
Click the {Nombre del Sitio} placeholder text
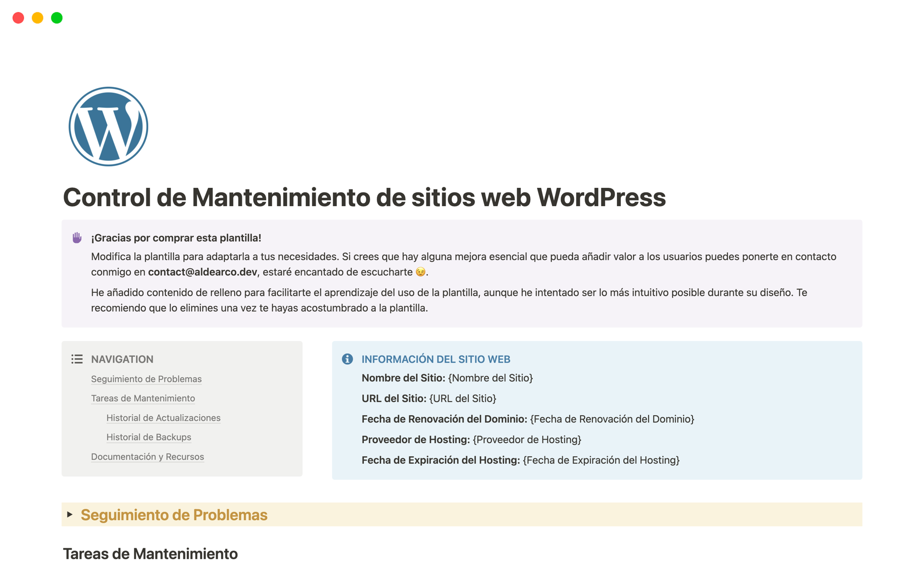pos(490,378)
